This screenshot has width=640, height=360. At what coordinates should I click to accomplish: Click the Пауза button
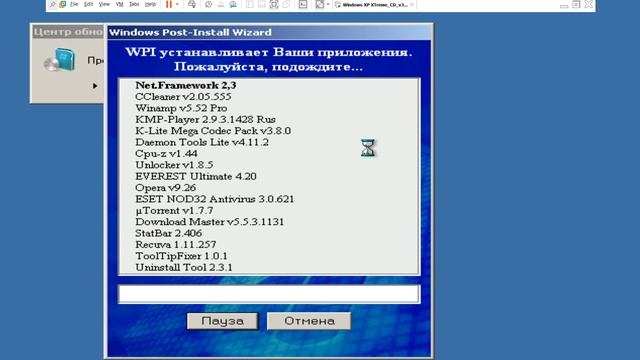(222, 321)
